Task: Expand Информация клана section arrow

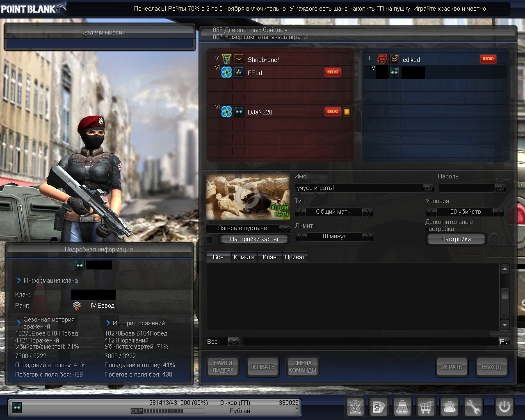Action: [19, 281]
